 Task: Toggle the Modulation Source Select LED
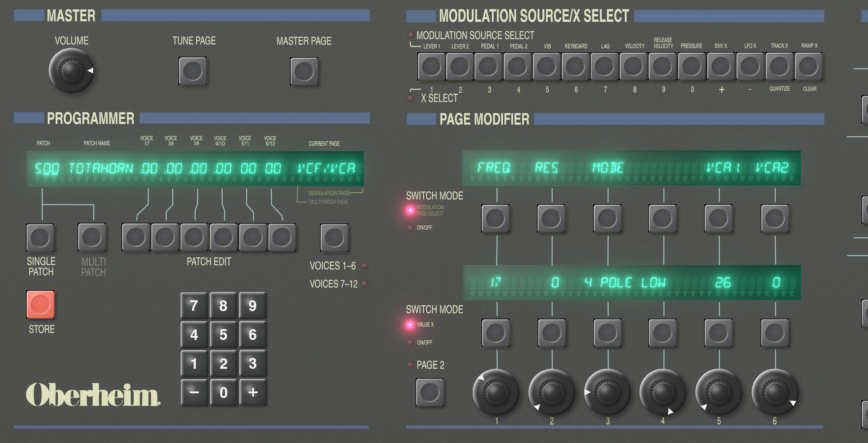tap(411, 35)
